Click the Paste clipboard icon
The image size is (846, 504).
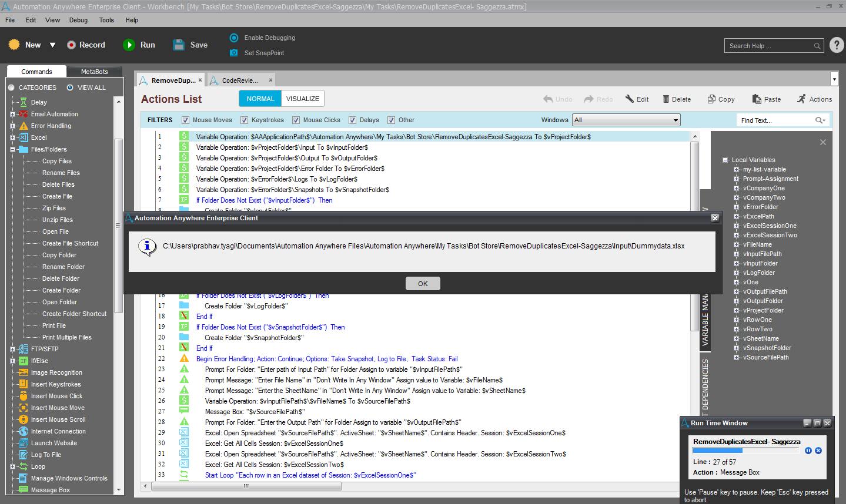[756, 99]
